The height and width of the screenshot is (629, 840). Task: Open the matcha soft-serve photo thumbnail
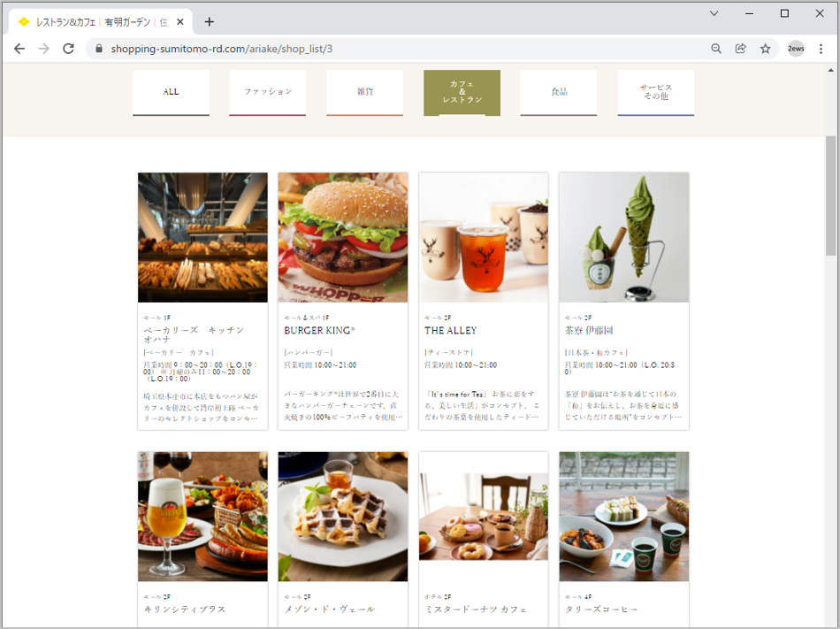(x=624, y=237)
